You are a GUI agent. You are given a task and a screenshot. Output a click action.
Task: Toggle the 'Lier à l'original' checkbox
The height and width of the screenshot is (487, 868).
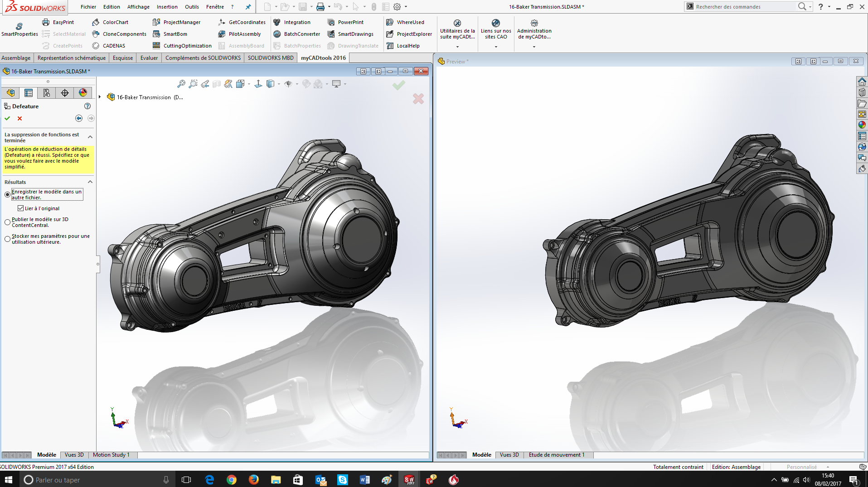pyautogui.click(x=20, y=208)
